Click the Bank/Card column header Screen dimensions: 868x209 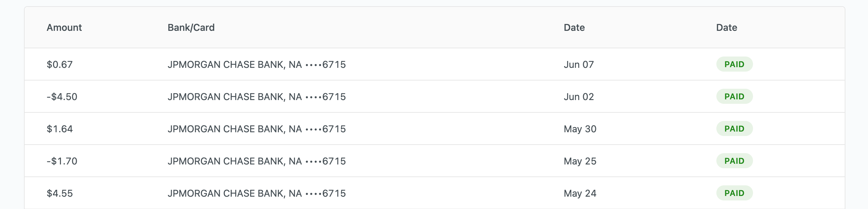point(191,27)
